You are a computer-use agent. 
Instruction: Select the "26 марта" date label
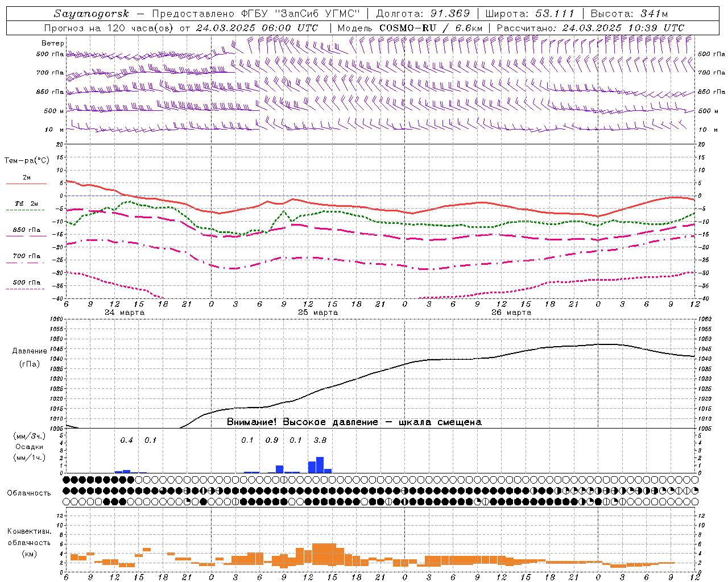(511, 313)
